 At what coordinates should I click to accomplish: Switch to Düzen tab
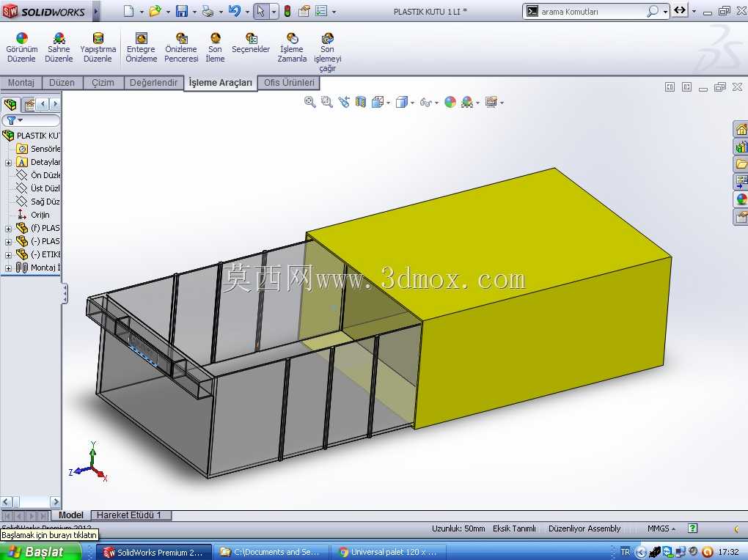(62, 83)
